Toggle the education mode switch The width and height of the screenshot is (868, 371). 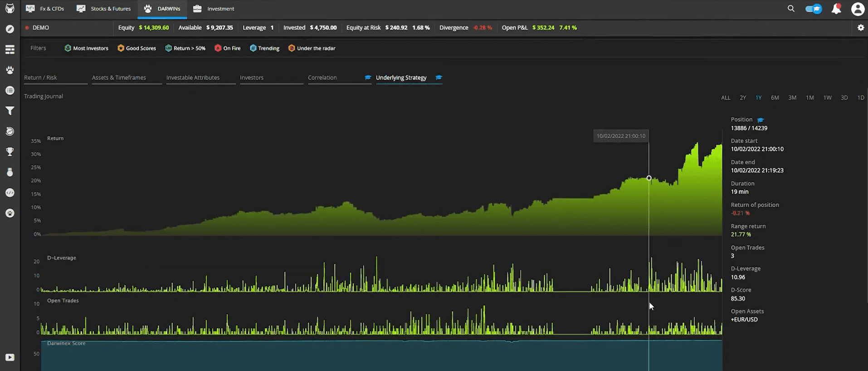point(814,9)
